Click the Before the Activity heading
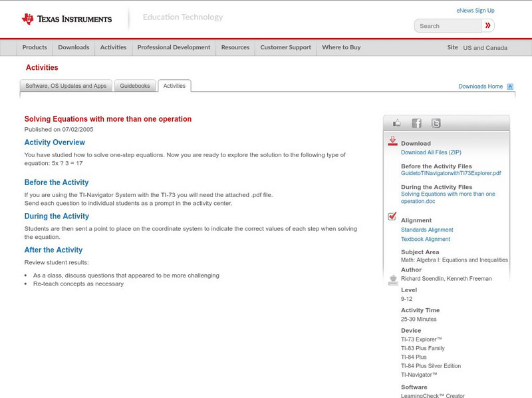 click(x=57, y=182)
